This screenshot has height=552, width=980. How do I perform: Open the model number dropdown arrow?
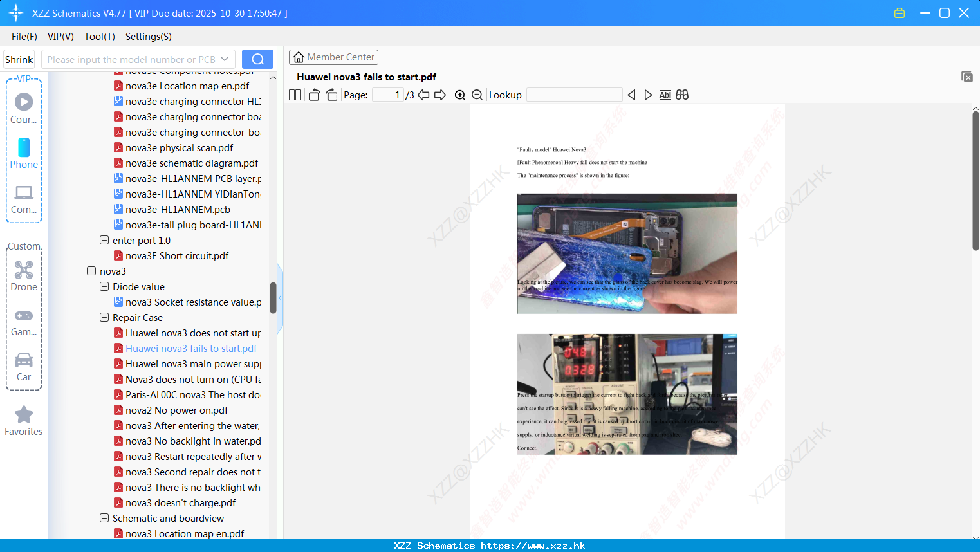click(225, 59)
